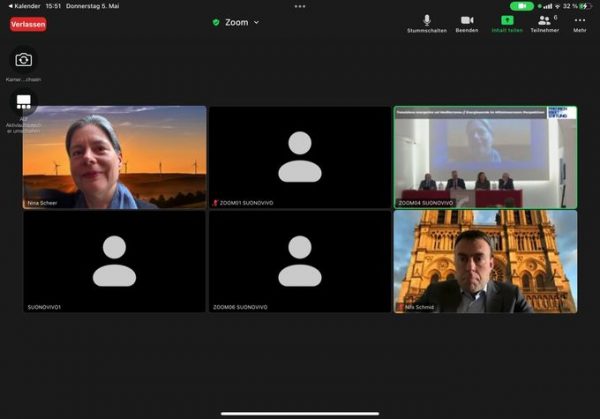Open the Mehr options menu
Image resolution: width=600 pixels, height=419 pixels.
coord(580,24)
